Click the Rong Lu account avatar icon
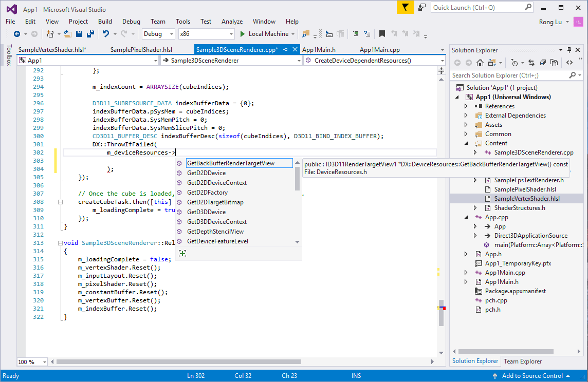 point(579,22)
